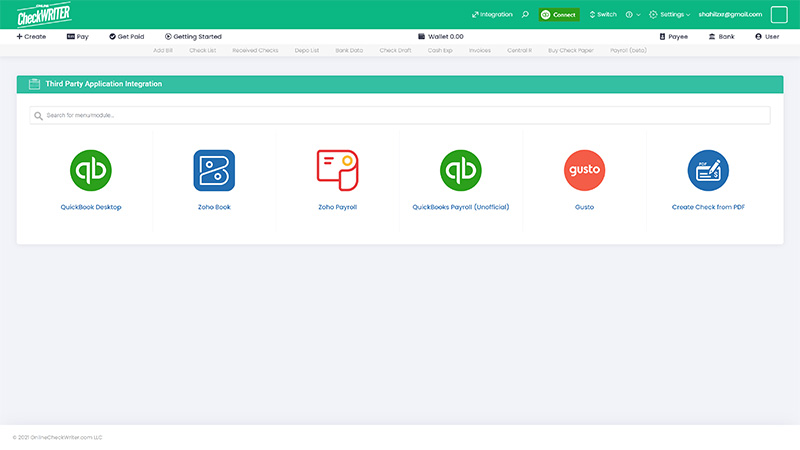Screen dimensions: 800x450
Task: Open the Create menu
Action: click(31, 36)
